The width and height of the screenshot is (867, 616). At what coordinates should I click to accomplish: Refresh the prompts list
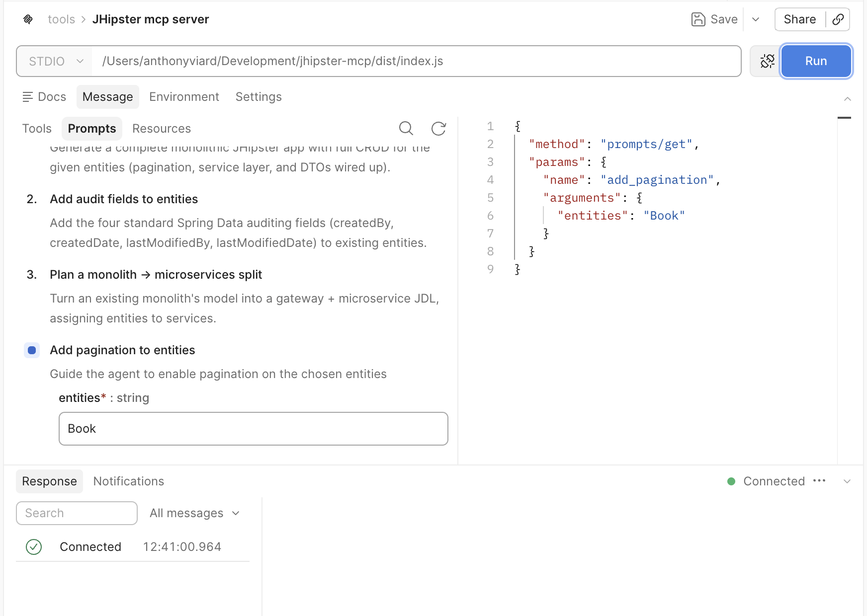coord(438,129)
